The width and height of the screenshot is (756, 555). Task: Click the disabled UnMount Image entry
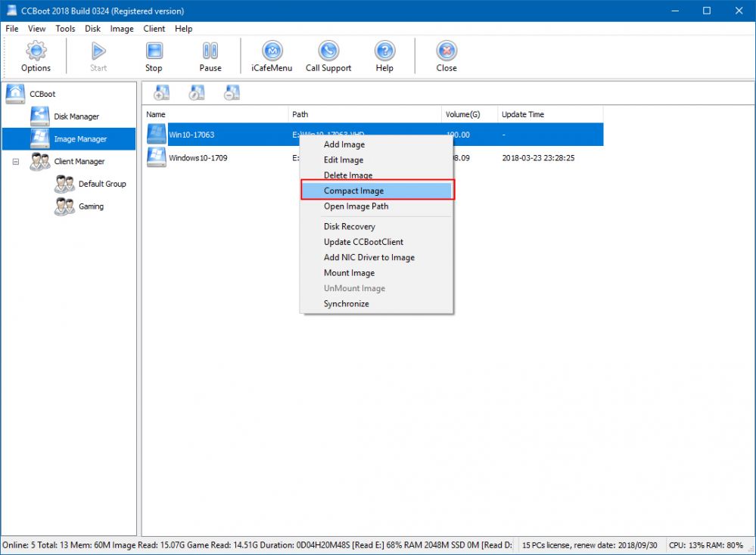pyautogui.click(x=377, y=287)
